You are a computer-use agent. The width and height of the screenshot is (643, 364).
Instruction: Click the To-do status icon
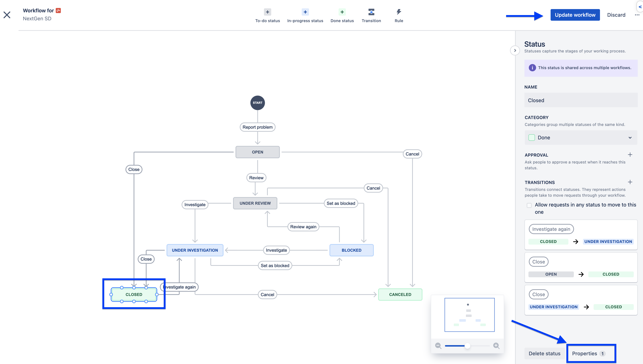[267, 12]
